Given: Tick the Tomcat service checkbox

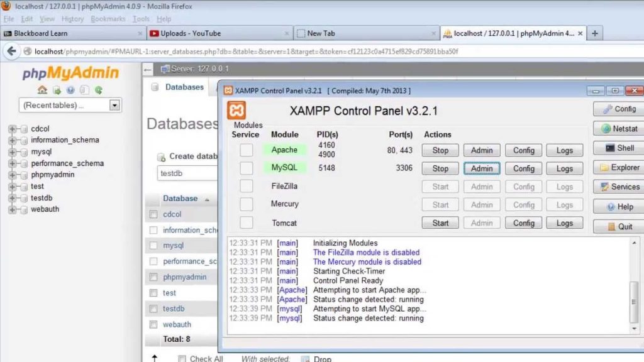Looking at the screenshot, I should [247, 222].
